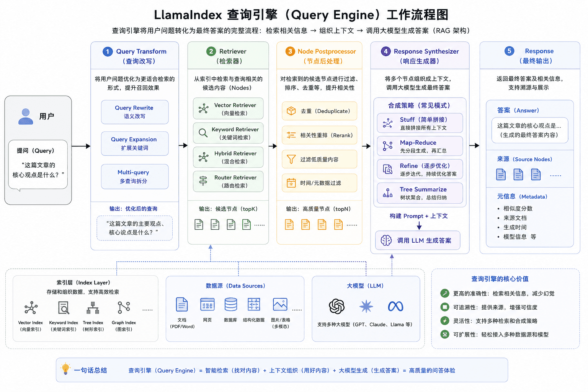The height and width of the screenshot is (392, 588).
Task: Click the 一句话总结 label
Action: pyautogui.click(x=90, y=370)
